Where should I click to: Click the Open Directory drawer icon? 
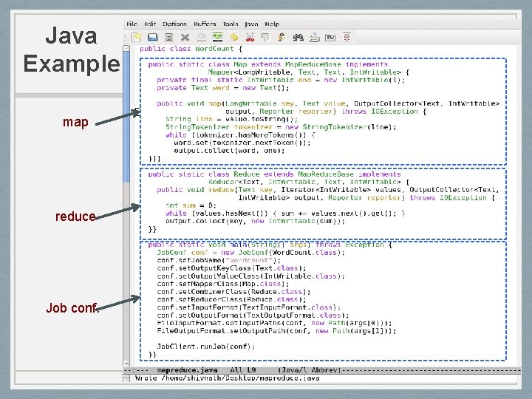click(168, 38)
